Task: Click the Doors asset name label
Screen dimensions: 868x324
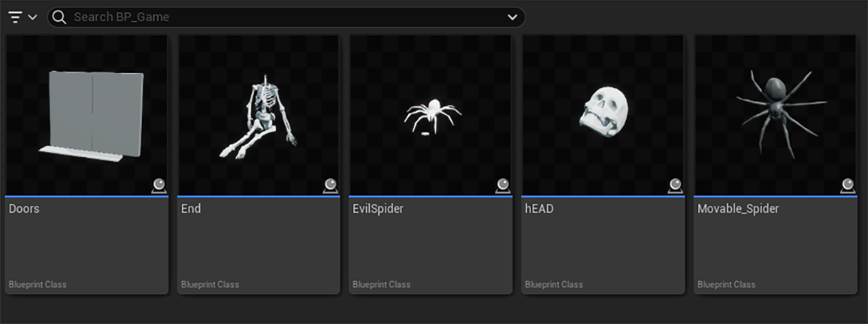Action: (x=24, y=209)
